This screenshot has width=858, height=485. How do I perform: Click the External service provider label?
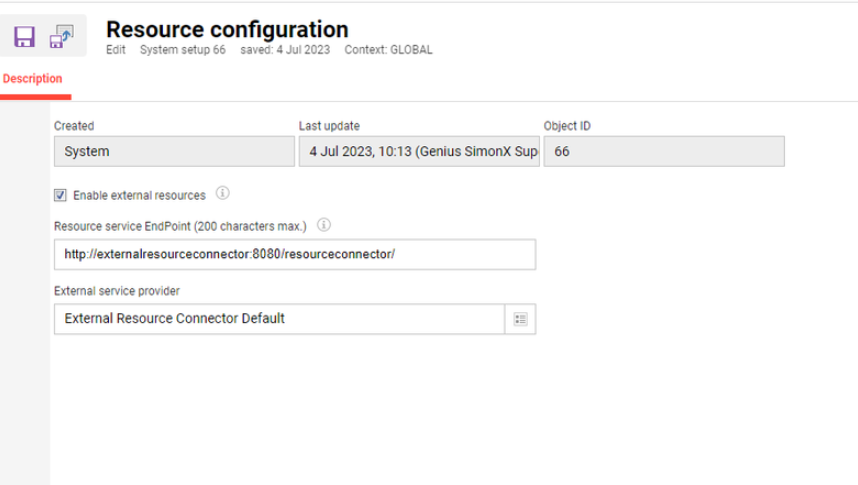tap(116, 291)
